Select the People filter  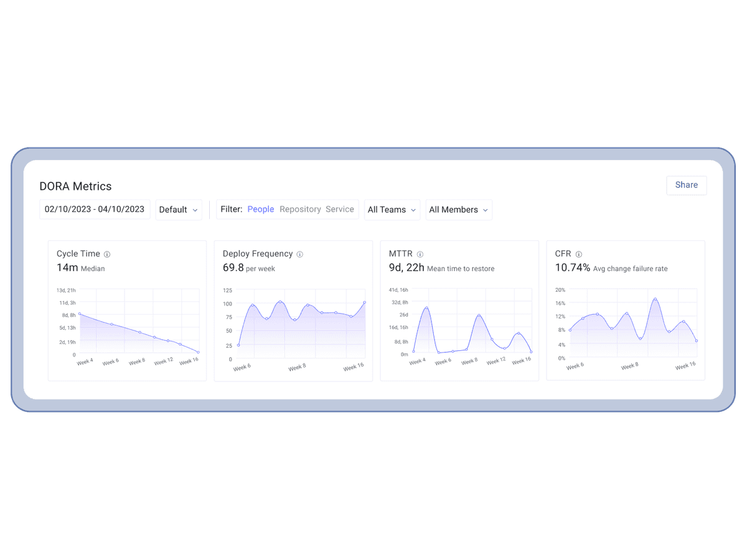(260, 209)
